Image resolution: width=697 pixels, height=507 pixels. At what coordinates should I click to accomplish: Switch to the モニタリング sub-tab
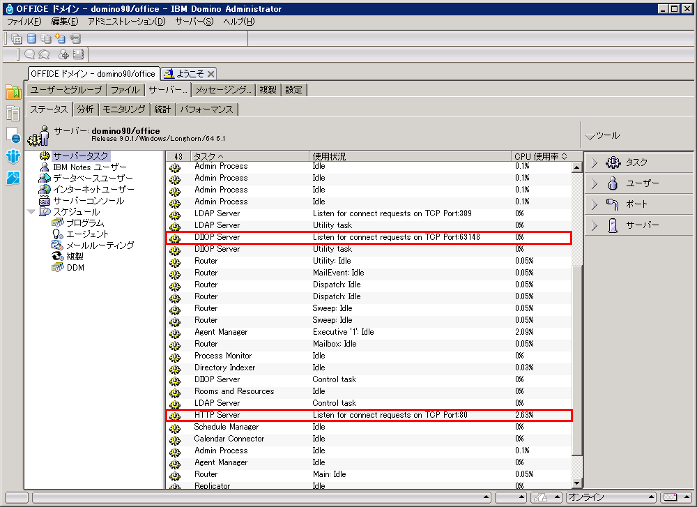124,109
